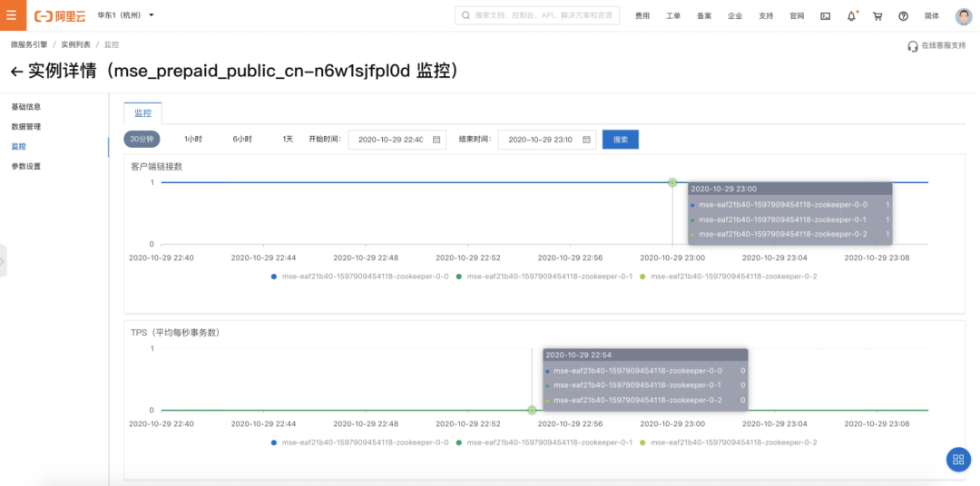Open the 备案 menu
The height and width of the screenshot is (486, 980).
704,16
